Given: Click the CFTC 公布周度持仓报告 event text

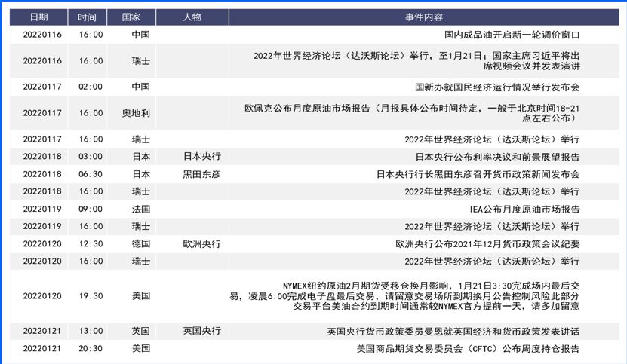Looking at the screenshot, I should coord(468,348).
